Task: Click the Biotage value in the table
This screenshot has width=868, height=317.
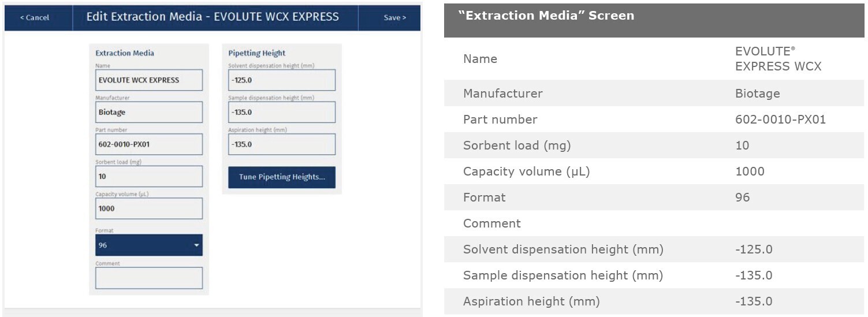Action: coord(757,94)
